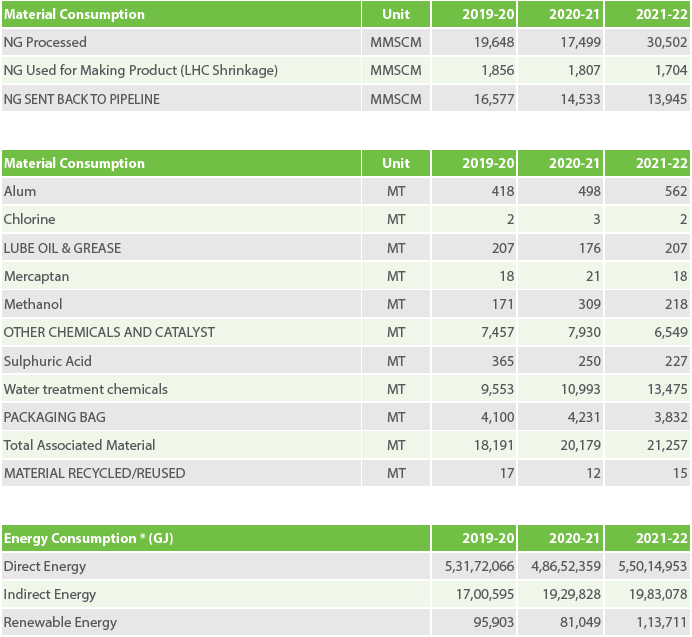This screenshot has height=637, width=692.
Task: Select 'Water treatment chemicals' label
Action: (x=86, y=389)
